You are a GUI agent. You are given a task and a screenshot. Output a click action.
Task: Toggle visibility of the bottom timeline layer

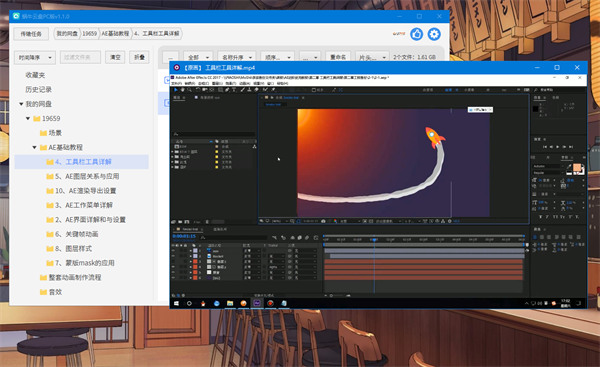[x=173, y=278]
